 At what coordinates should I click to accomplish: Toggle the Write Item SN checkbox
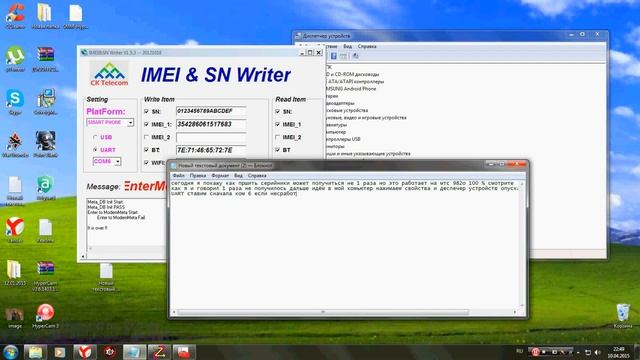146,111
